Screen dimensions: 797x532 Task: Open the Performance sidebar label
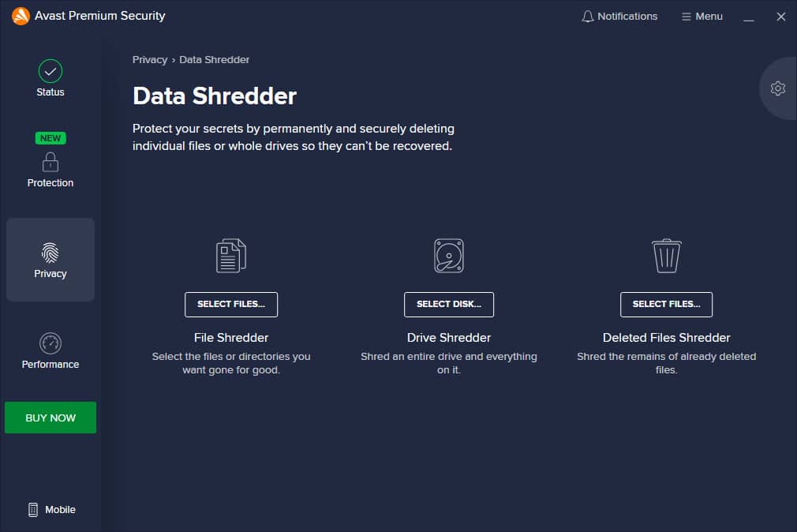(51, 364)
